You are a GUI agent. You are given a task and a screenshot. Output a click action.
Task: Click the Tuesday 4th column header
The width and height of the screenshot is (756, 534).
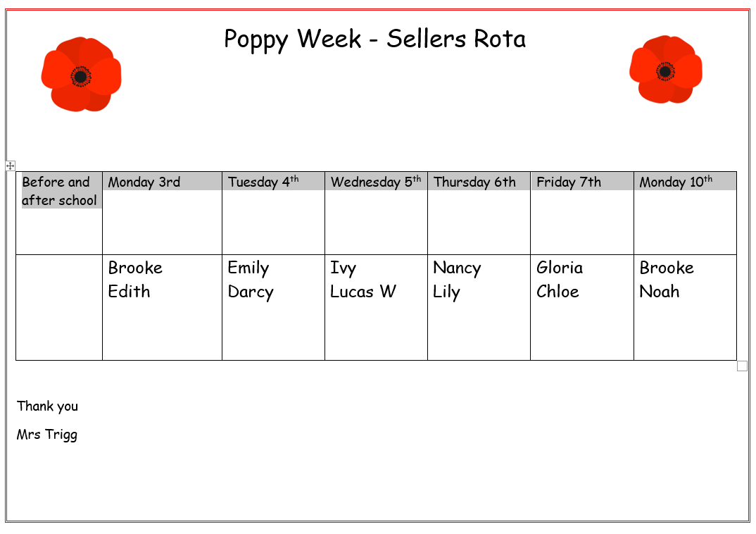pos(263,182)
